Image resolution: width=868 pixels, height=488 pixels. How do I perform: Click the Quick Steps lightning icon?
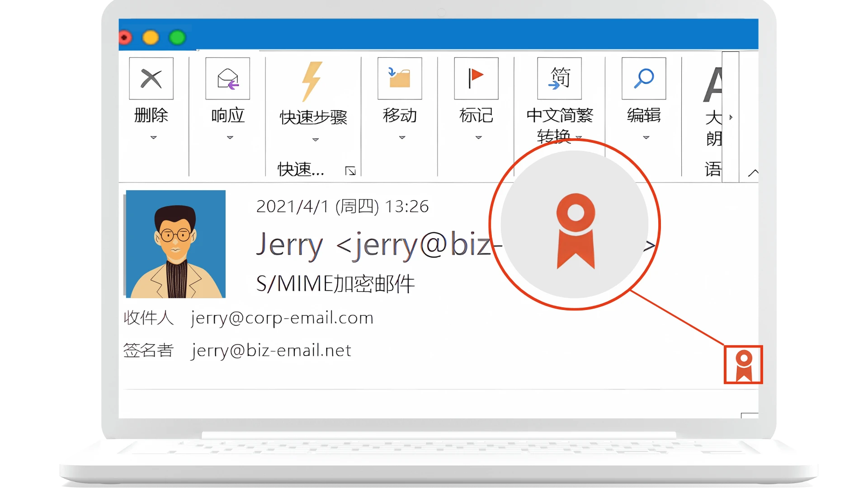312,81
